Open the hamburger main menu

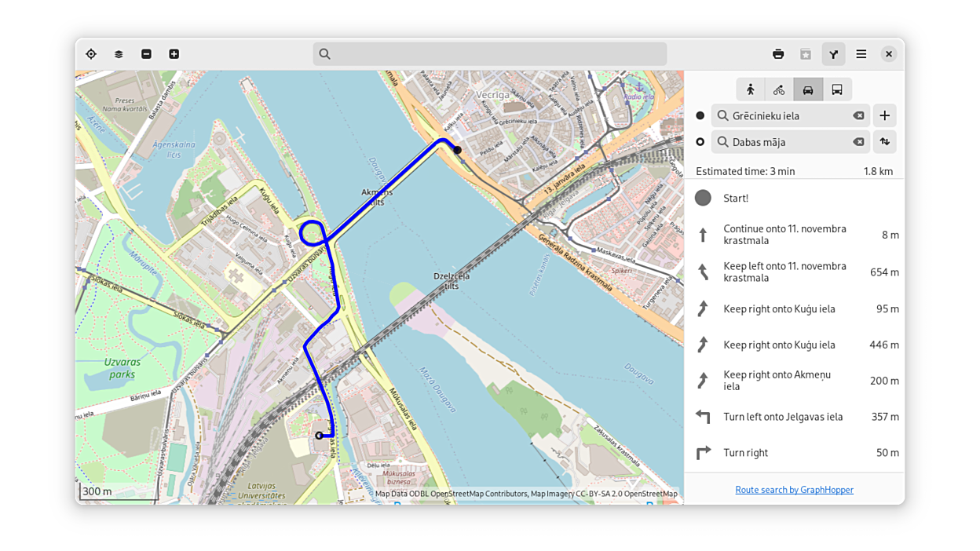861,54
